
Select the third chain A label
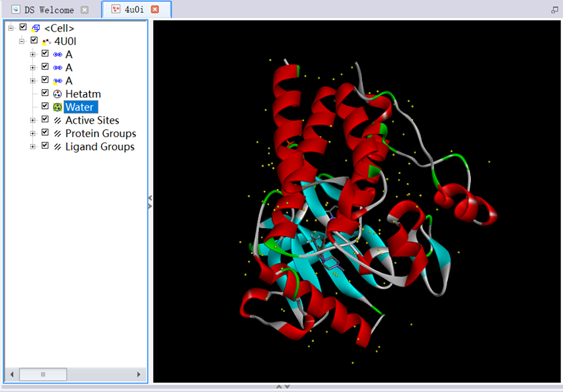tap(69, 81)
